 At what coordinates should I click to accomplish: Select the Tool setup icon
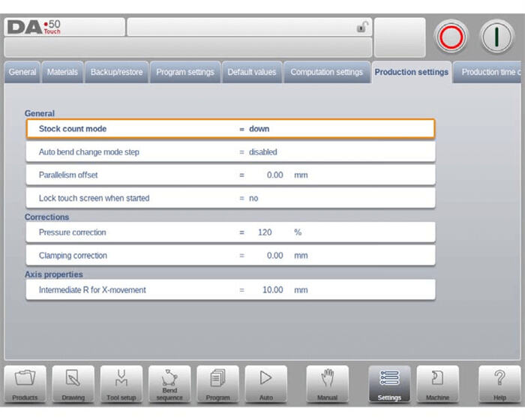point(121,384)
